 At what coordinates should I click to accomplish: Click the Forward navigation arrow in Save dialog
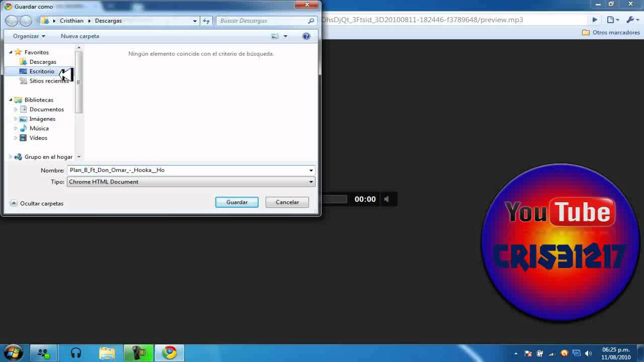(26, 21)
